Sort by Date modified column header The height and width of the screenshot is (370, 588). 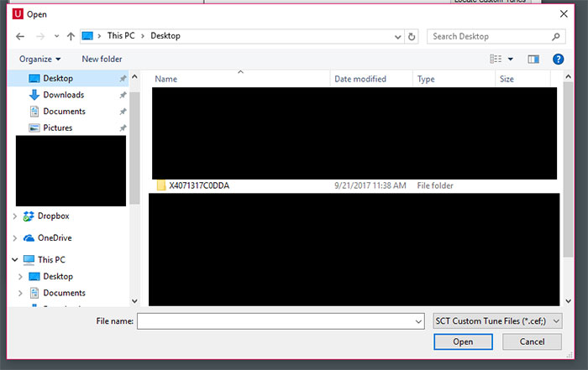[x=360, y=79]
